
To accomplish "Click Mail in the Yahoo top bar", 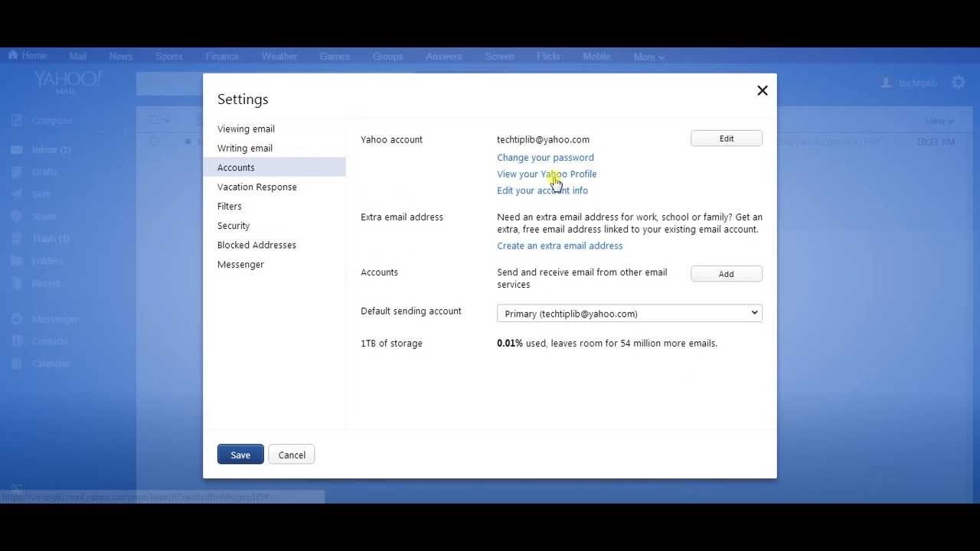I will 77,57.
